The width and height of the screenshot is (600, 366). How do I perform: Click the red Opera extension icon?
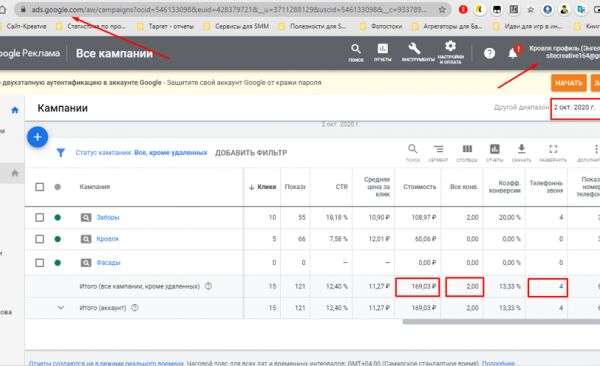[x=463, y=10]
